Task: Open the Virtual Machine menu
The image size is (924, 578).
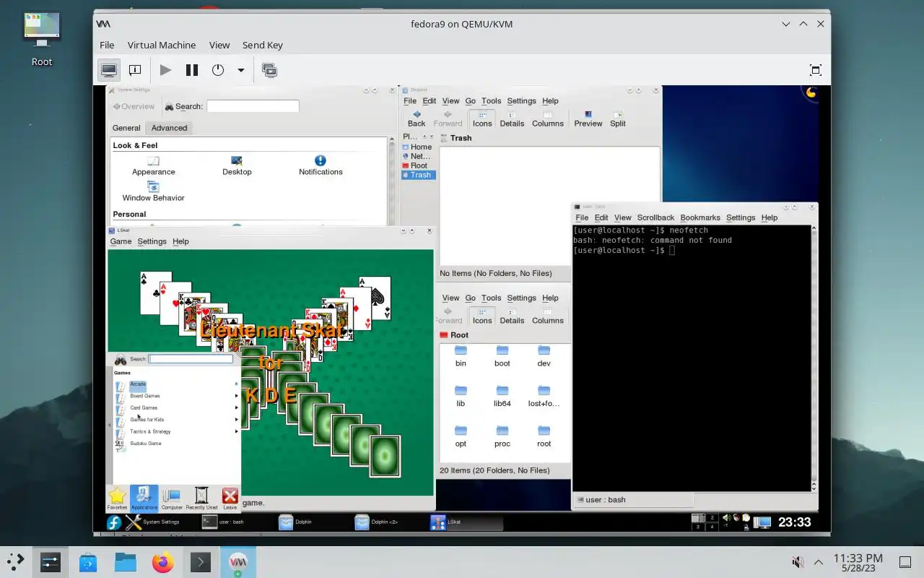Action: point(162,45)
